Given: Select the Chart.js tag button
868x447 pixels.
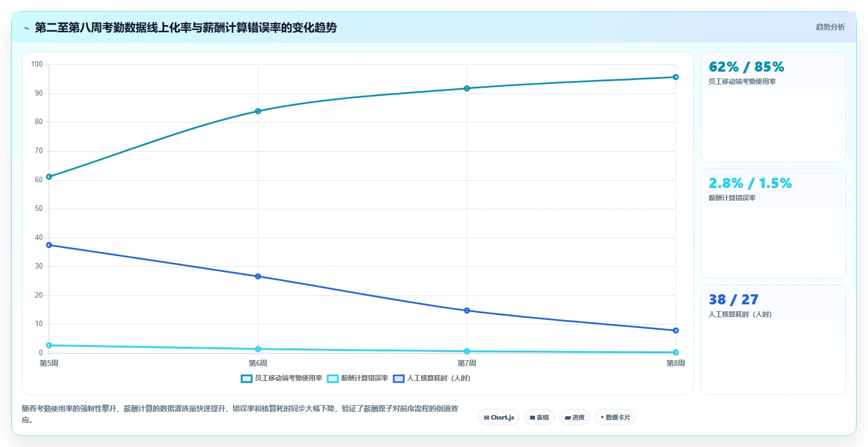Looking at the screenshot, I should (x=499, y=417).
